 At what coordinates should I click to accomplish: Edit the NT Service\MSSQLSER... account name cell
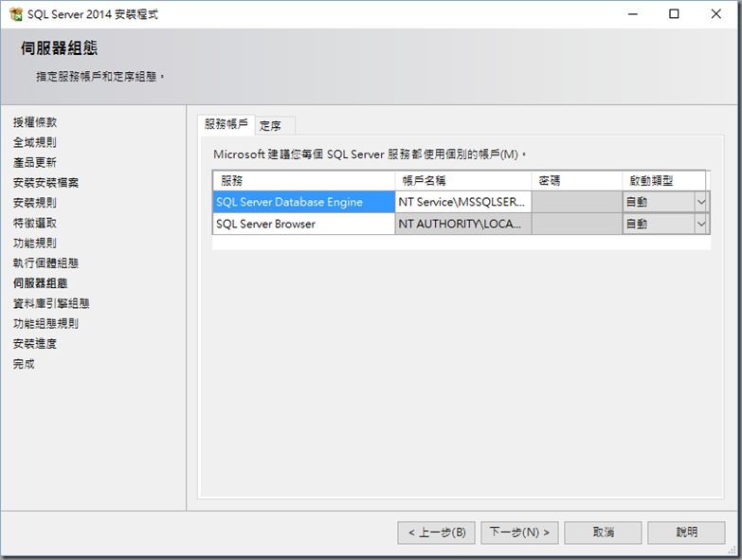[462, 202]
